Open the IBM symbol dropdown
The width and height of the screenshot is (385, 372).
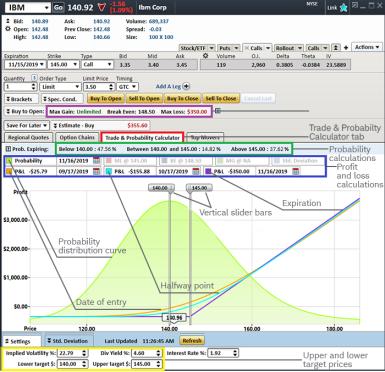point(46,8)
